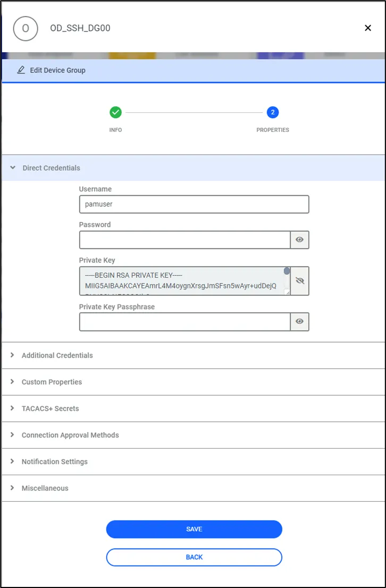The width and height of the screenshot is (386, 588).
Task: Click the round O avatar icon
Action: (26, 29)
